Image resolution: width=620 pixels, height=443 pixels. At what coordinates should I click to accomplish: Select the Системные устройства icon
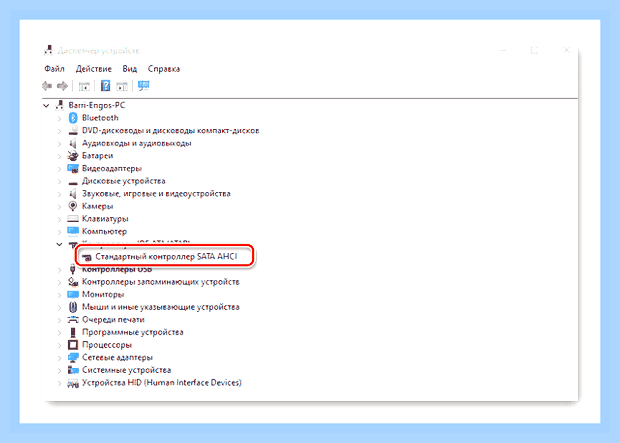[73, 370]
